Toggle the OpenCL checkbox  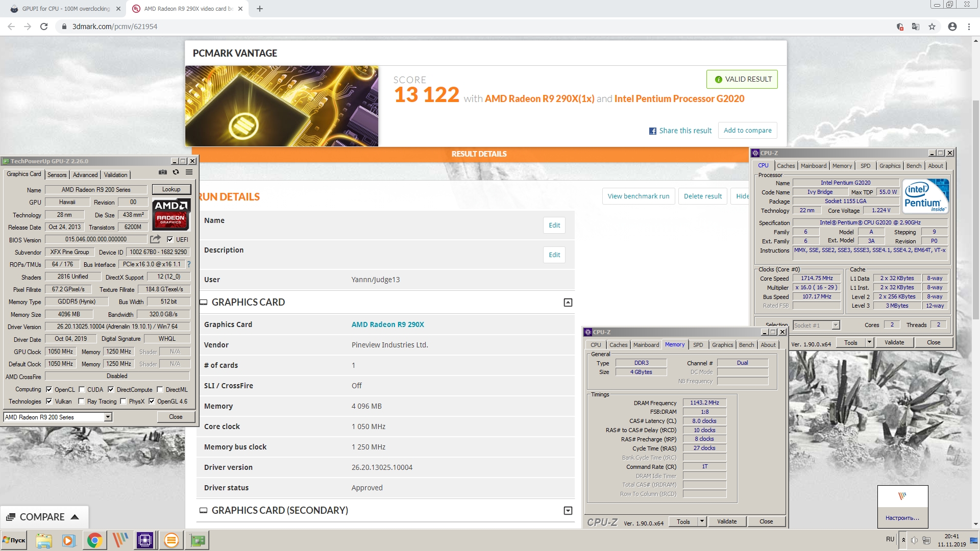coord(49,389)
